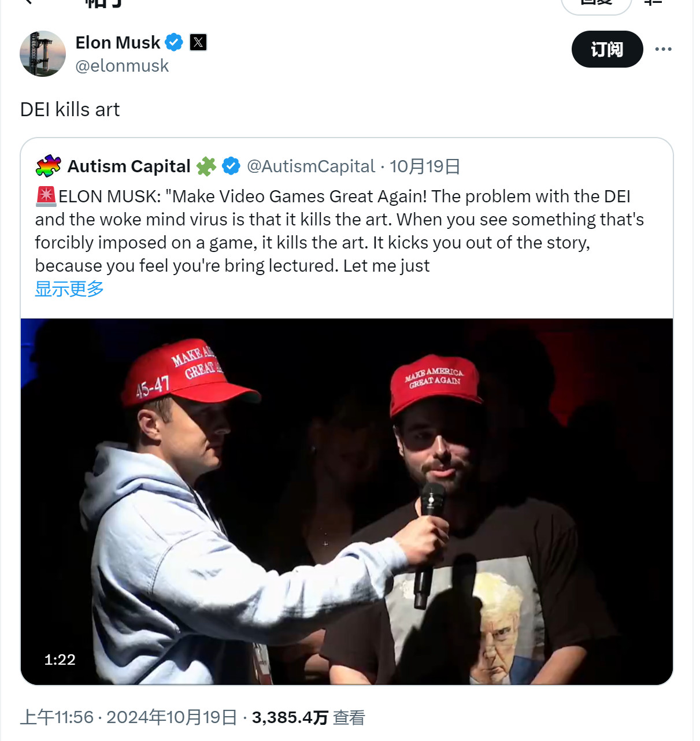Screen dimensions: 700x741
Task: Click the red siren emoji in quoted post
Action: tap(46, 197)
